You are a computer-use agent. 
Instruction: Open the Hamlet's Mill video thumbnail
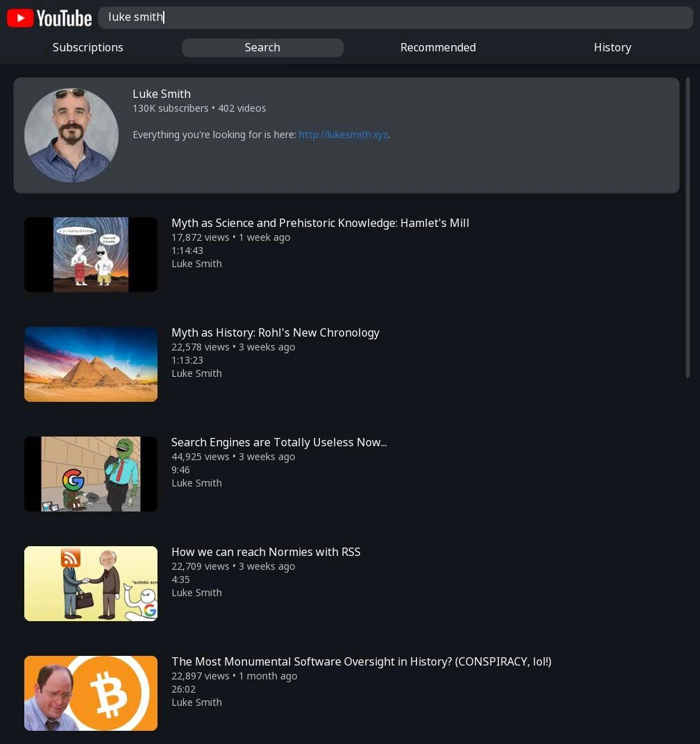(91, 255)
